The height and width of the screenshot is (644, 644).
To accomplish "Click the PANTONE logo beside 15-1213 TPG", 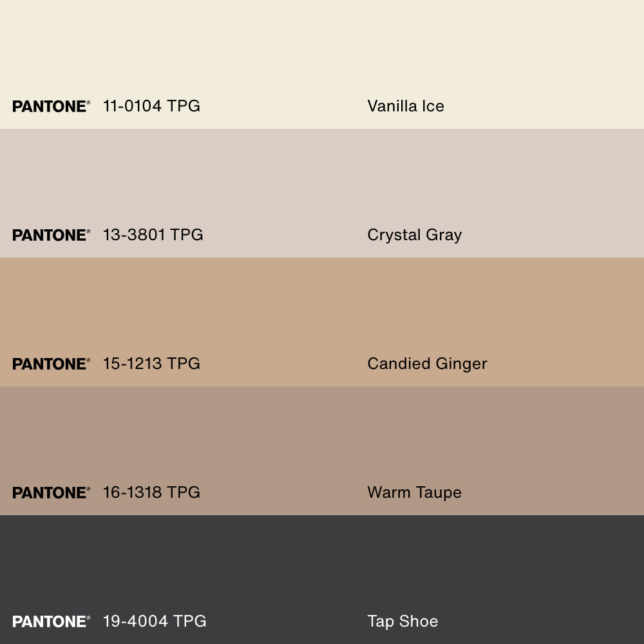I will pyautogui.click(x=51, y=364).
